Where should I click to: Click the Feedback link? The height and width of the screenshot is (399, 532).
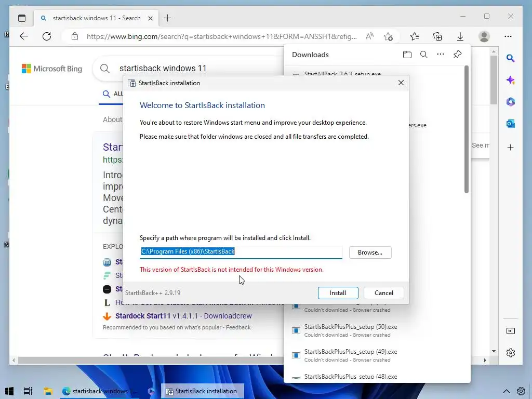click(238, 327)
